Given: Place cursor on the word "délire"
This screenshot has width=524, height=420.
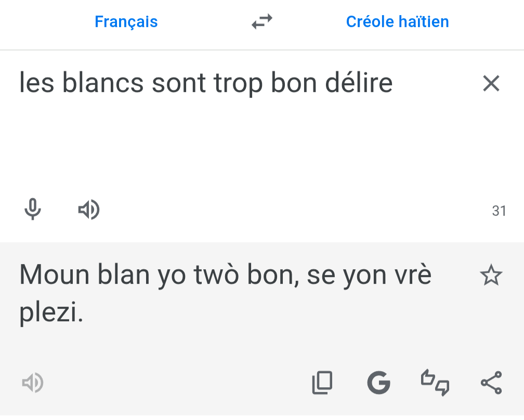Looking at the screenshot, I should point(359,83).
